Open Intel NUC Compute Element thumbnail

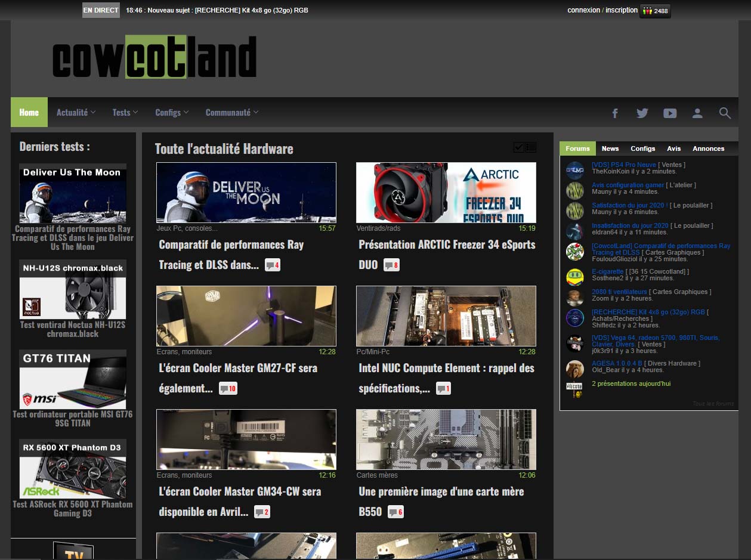coord(446,316)
